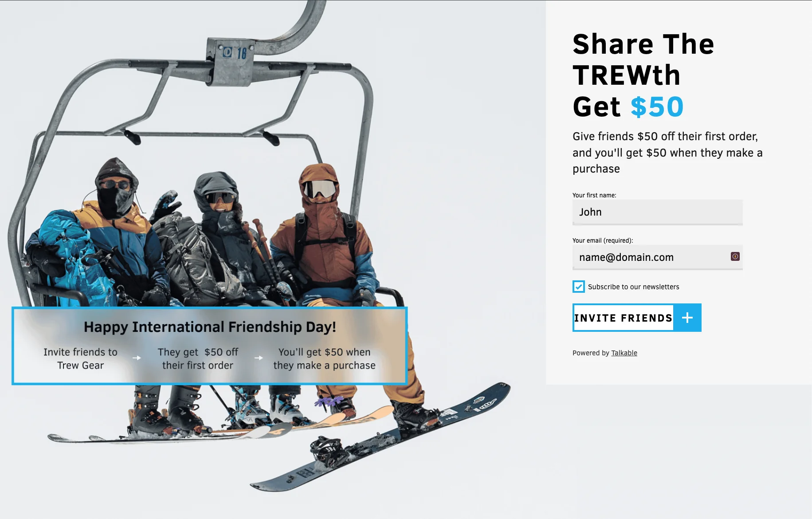
Task: Toggle the Subscribe to our newsletters checkbox
Action: coord(578,287)
